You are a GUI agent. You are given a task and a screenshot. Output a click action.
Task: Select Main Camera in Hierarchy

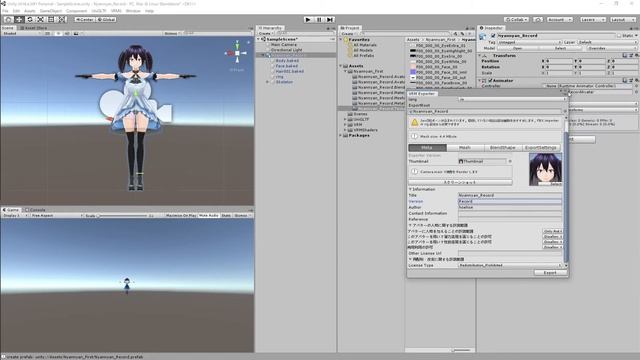pos(284,44)
